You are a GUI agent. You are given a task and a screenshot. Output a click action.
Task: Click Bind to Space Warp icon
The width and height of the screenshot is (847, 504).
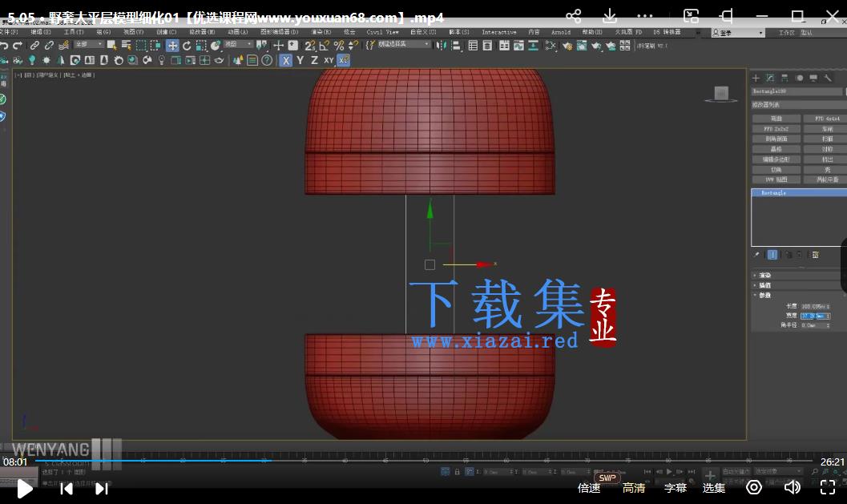63,46
